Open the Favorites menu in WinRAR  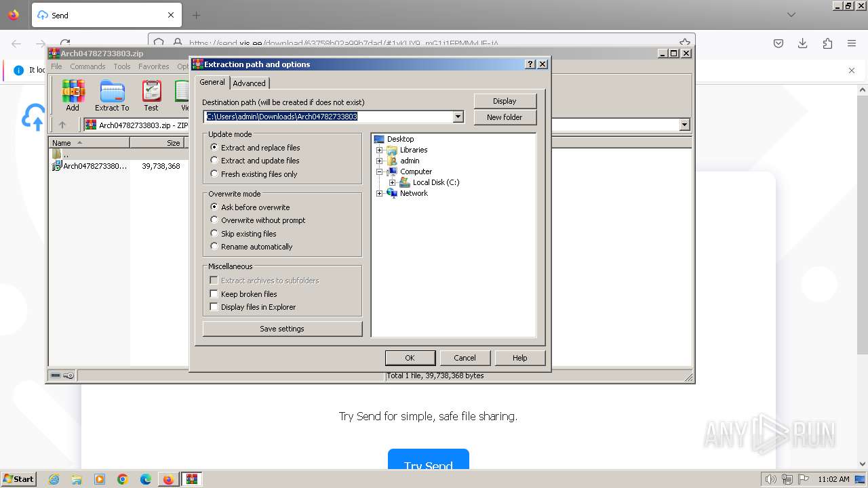[x=154, y=66]
